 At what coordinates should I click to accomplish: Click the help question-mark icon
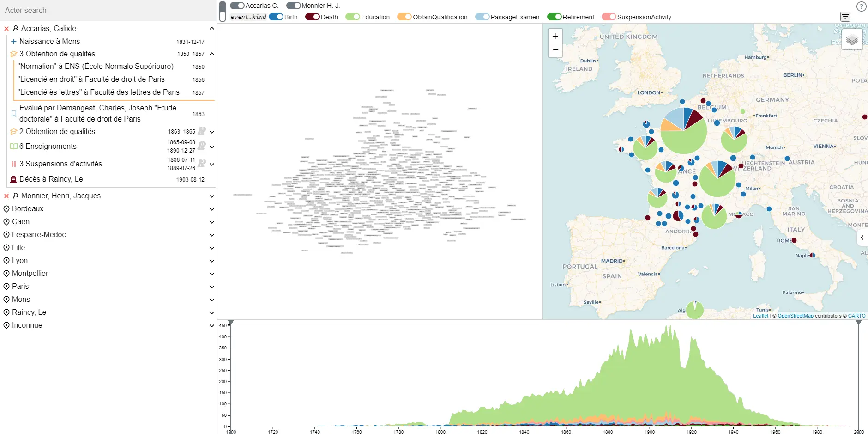coord(861,6)
